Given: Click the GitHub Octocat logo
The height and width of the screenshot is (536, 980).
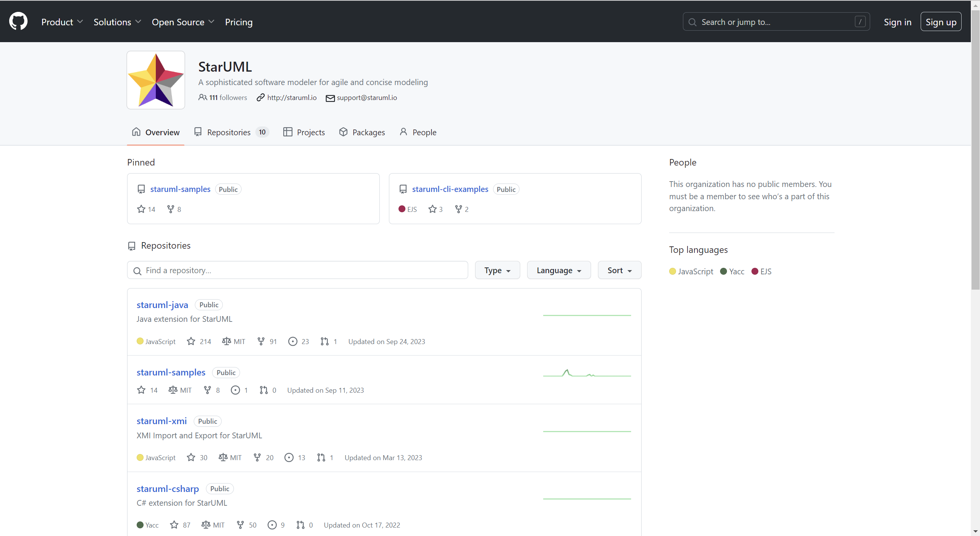Looking at the screenshot, I should [18, 21].
